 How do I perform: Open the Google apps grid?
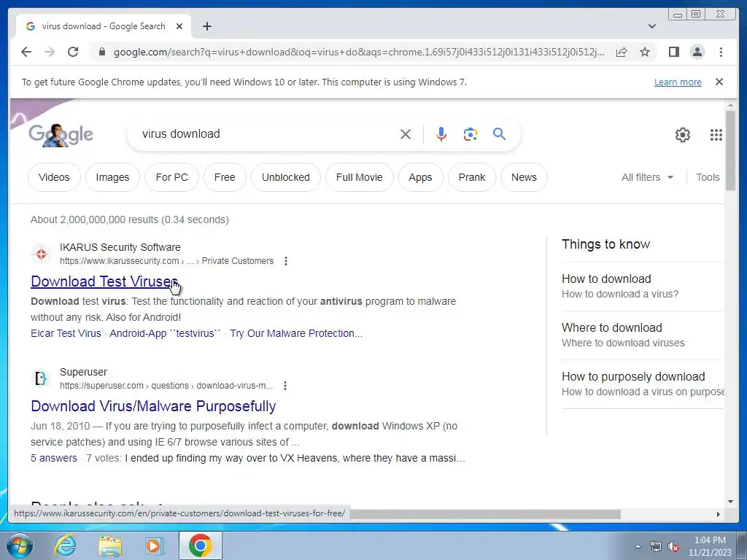pos(716,135)
